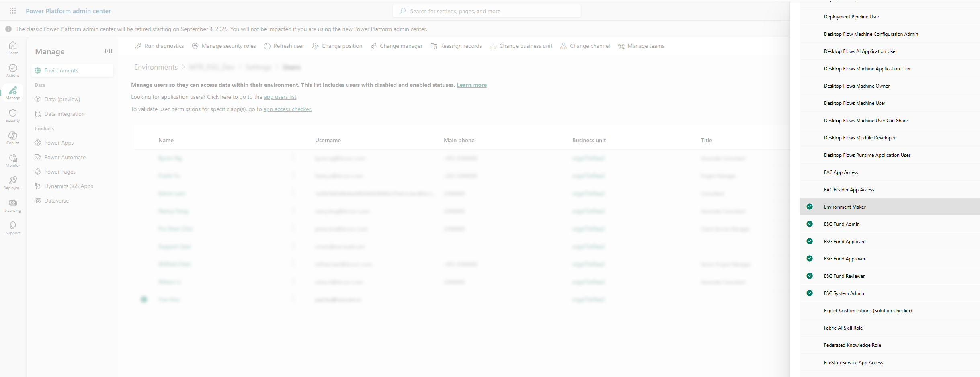Open Actions in left rail
Viewport: 980px width, 377px height.
click(x=13, y=70)
